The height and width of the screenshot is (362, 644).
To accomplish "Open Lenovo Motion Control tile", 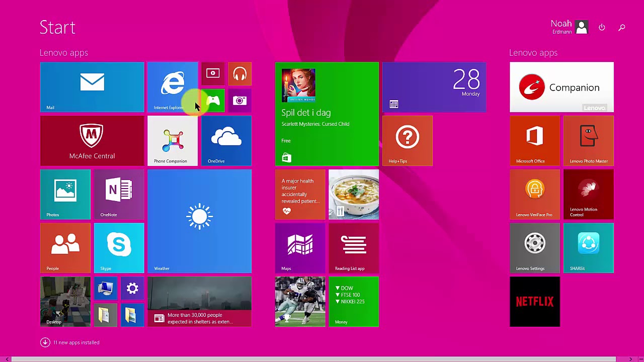I will pyautogui.click(x=589, y=195).
